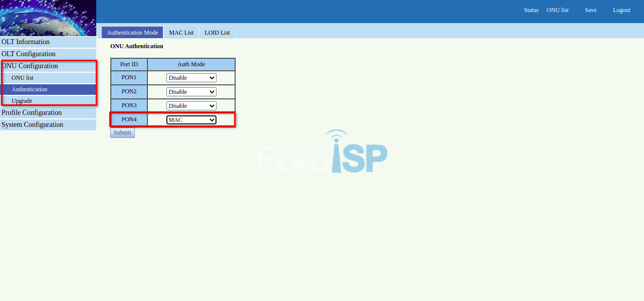This screenshot has height=301, width=644.
Task: Expand the Profile Configuration menu
Action: click(32, 113)
